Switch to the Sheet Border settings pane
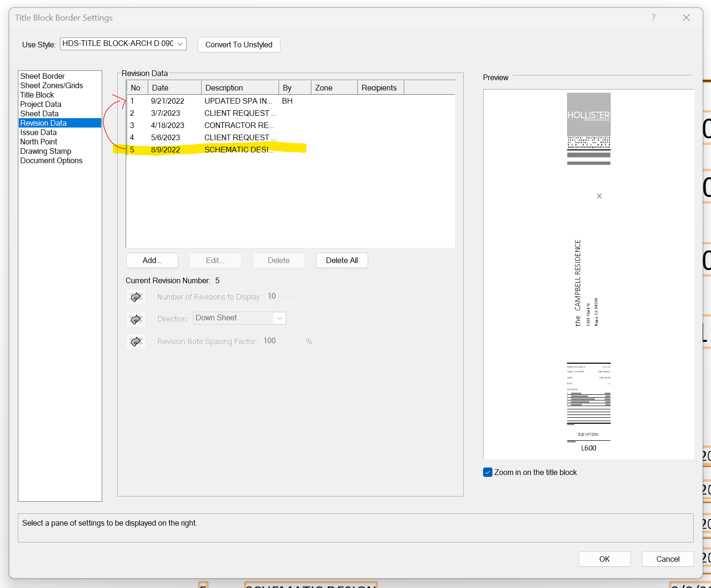Viewport: 711px width, 588px height. click(42, 76)
